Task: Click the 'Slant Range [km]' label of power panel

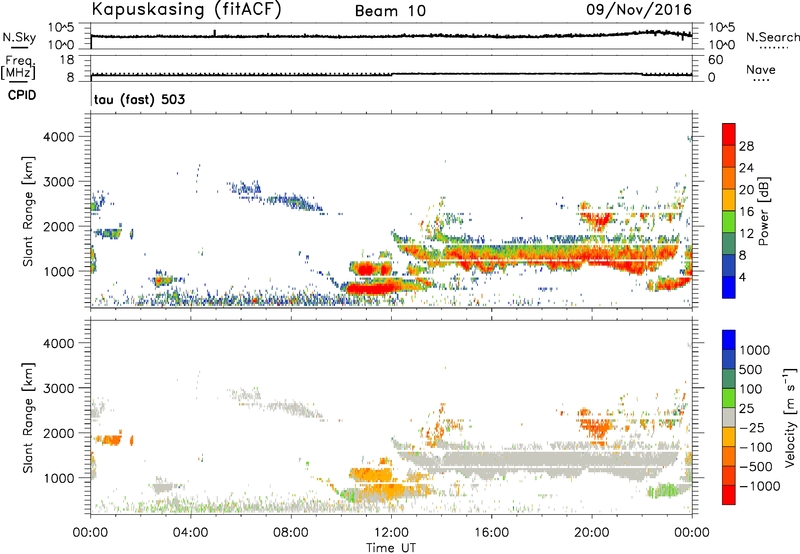Action: point(28,211)
